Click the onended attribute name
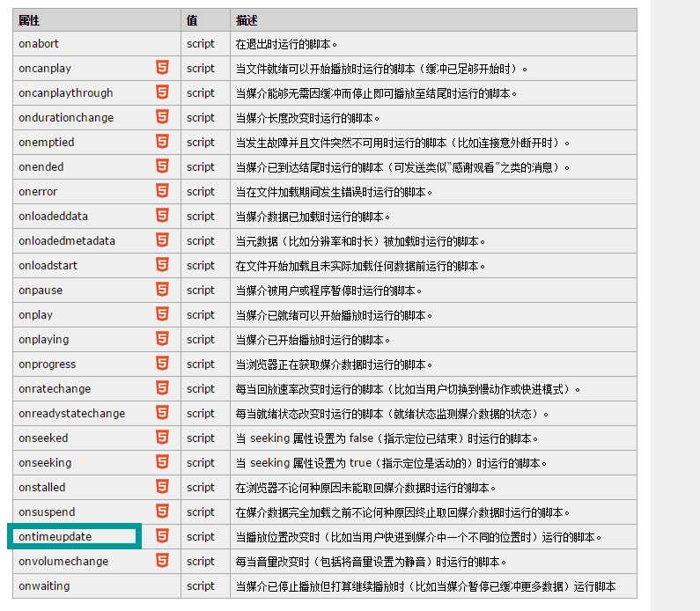The height and width of the screenshot is (611, 700). click(x=41, y=167)
